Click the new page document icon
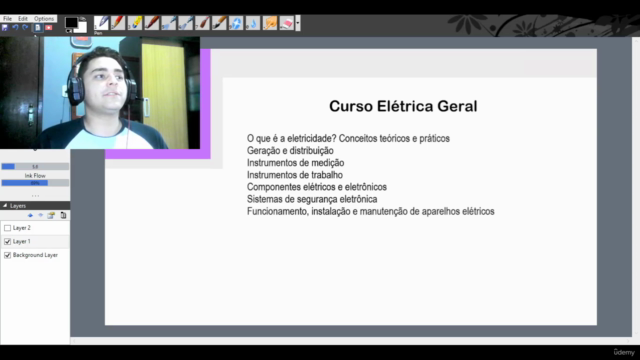The image size is (640, 360). (x=38, y=27)
